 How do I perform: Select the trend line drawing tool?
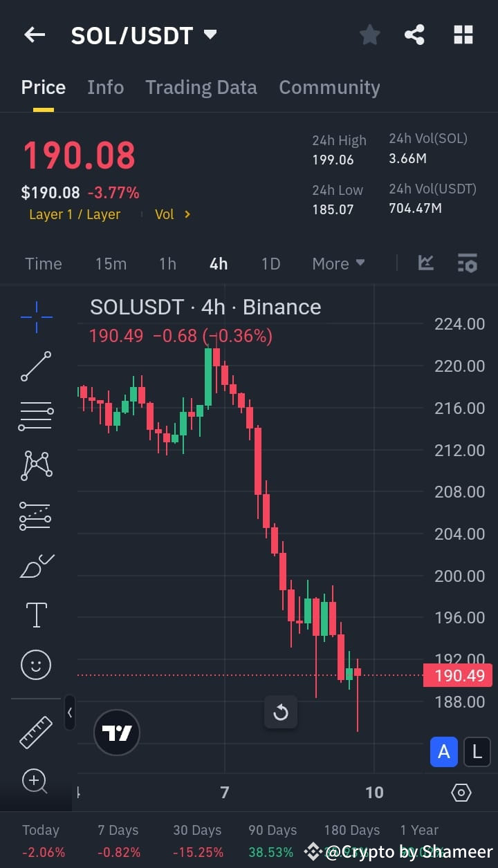click(36, 365)
